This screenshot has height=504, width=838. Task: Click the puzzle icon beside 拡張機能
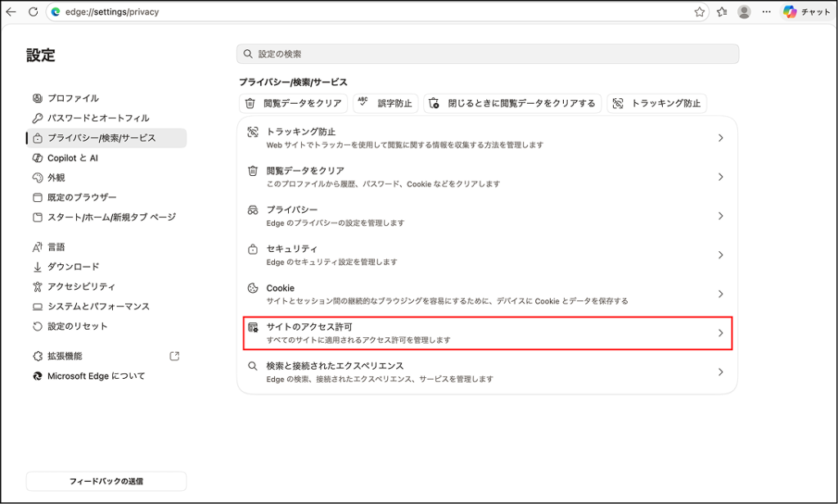pos(38,356)
